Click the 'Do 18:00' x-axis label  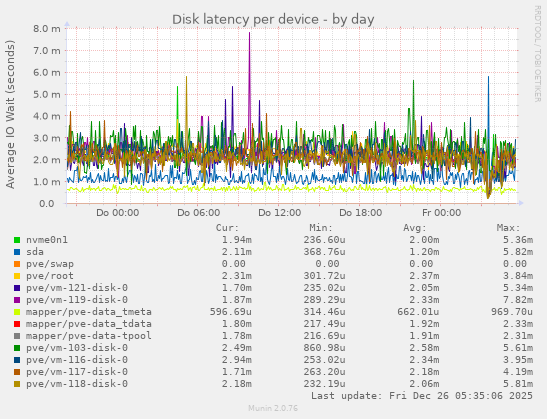[360, 213]
